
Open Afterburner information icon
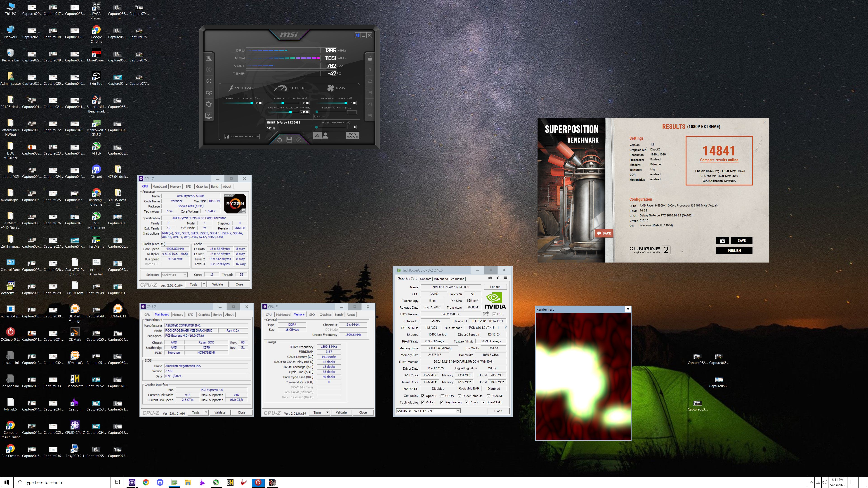(209, 81)
